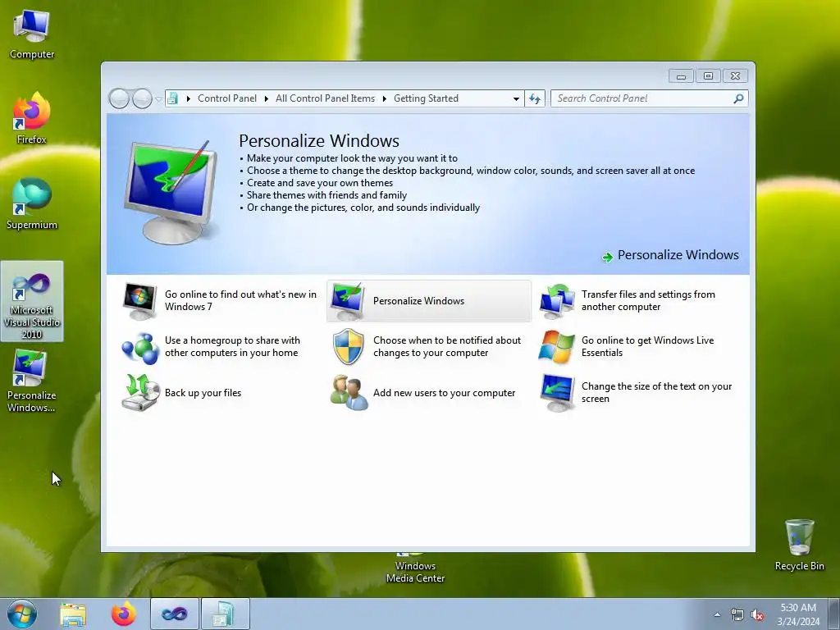This screenshot has height=630, width=840.
Task: Click the Personalize Windows heading text
Action: click(x=319, y=141)
